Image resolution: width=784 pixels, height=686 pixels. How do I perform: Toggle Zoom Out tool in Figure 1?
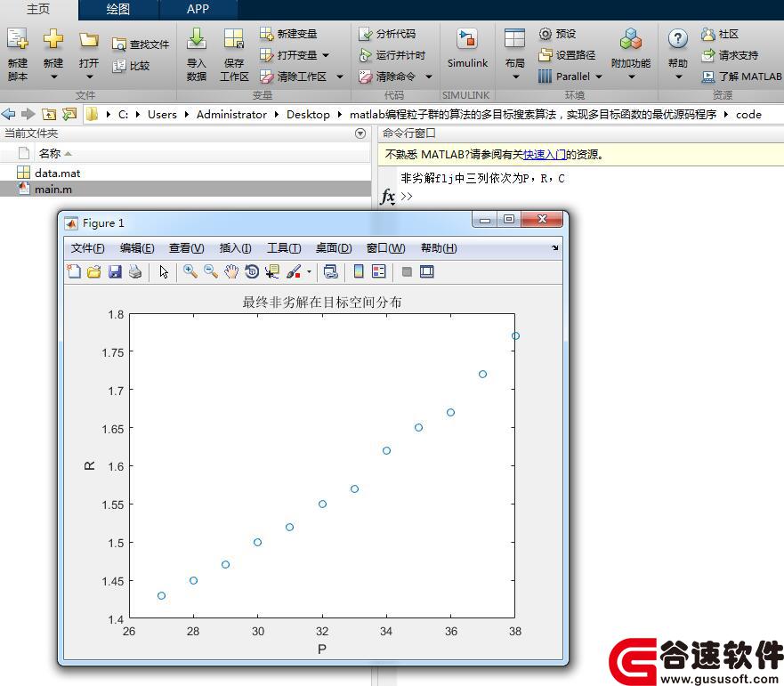[211, 271]
